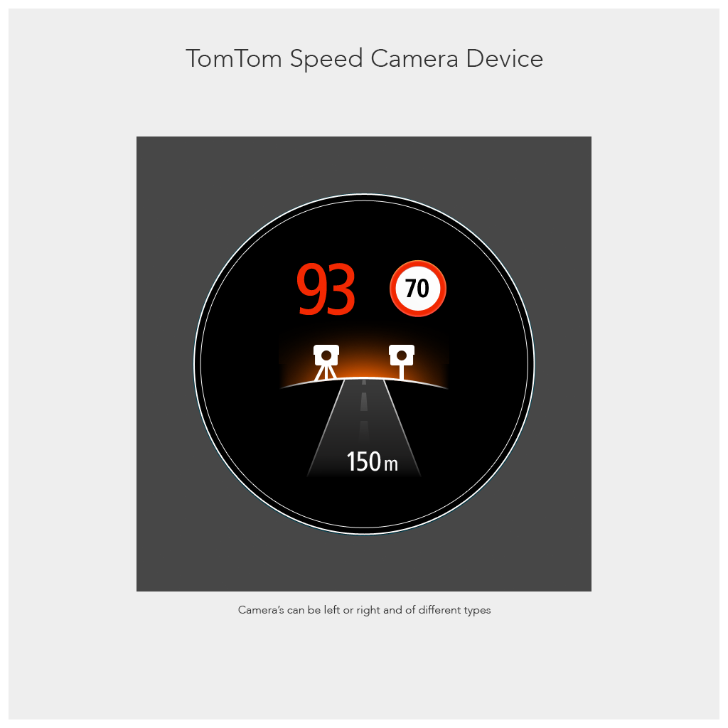Click the red current speed 93
The height and width of the screenshot is (728, 728).
(326, 289)
